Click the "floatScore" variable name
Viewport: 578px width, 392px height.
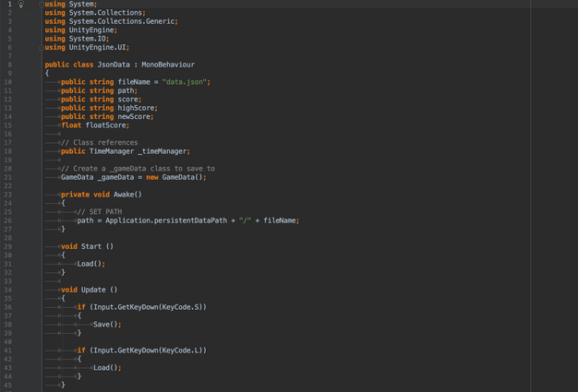106,125
